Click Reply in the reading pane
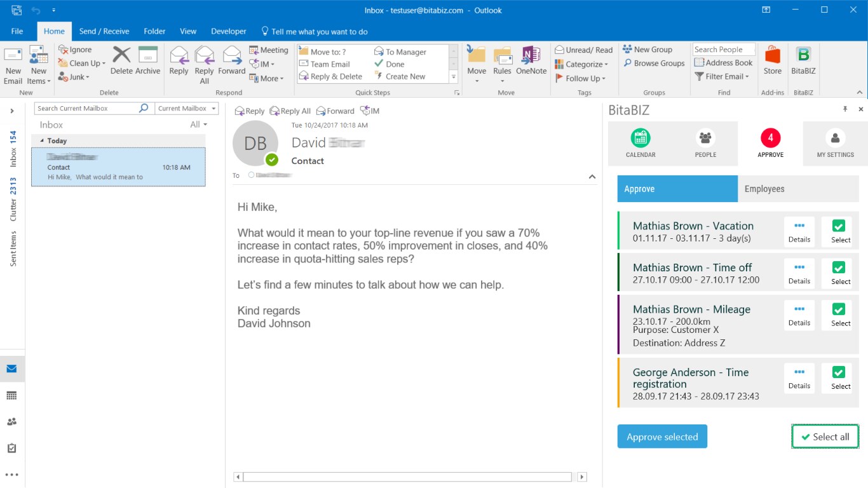The height and width of the screenshot is (488, 868). pos(249,111)
